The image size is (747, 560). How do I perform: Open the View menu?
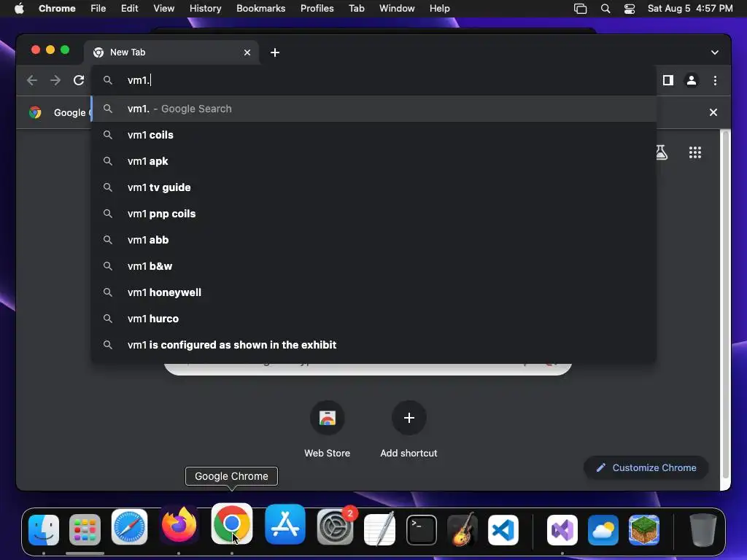pyautogui.click(x=163, y=9)
